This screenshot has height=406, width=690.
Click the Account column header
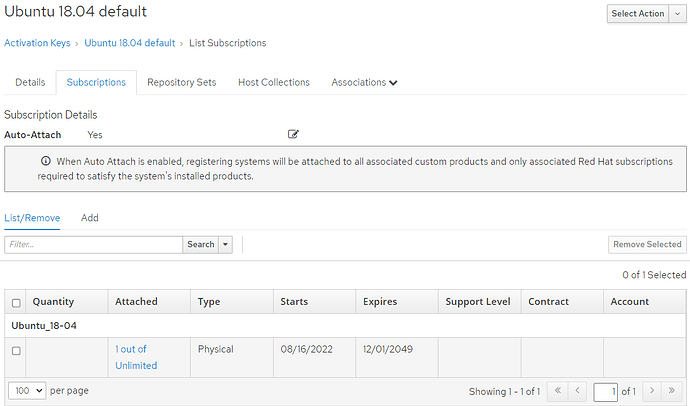(x=645, y=302)
